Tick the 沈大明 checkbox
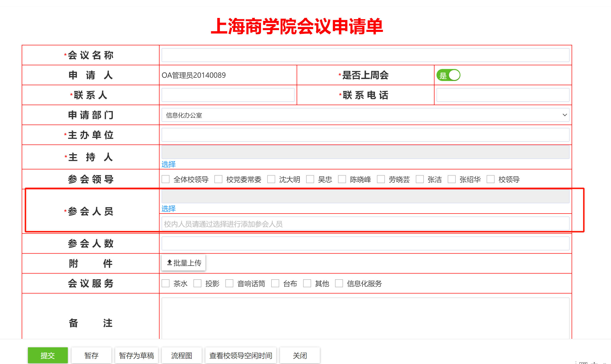The width and height of the screenshot is (611, 364). (271, 179)
